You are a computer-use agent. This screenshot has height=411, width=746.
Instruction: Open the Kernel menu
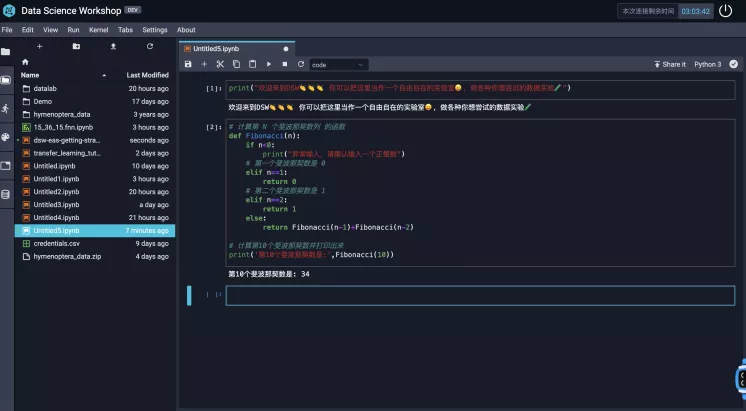98,29
